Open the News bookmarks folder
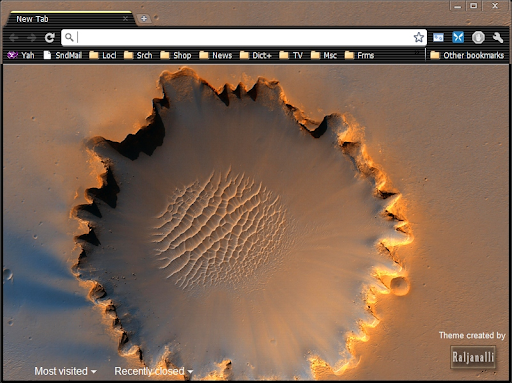 pyautogui.click(x=215, y=55)
